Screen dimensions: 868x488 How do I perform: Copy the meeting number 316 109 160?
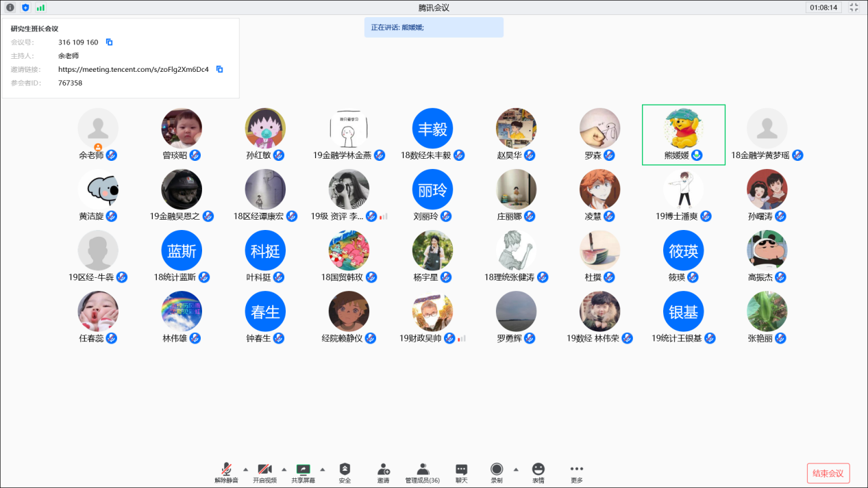pyautogui.click(x=109, y=42)
